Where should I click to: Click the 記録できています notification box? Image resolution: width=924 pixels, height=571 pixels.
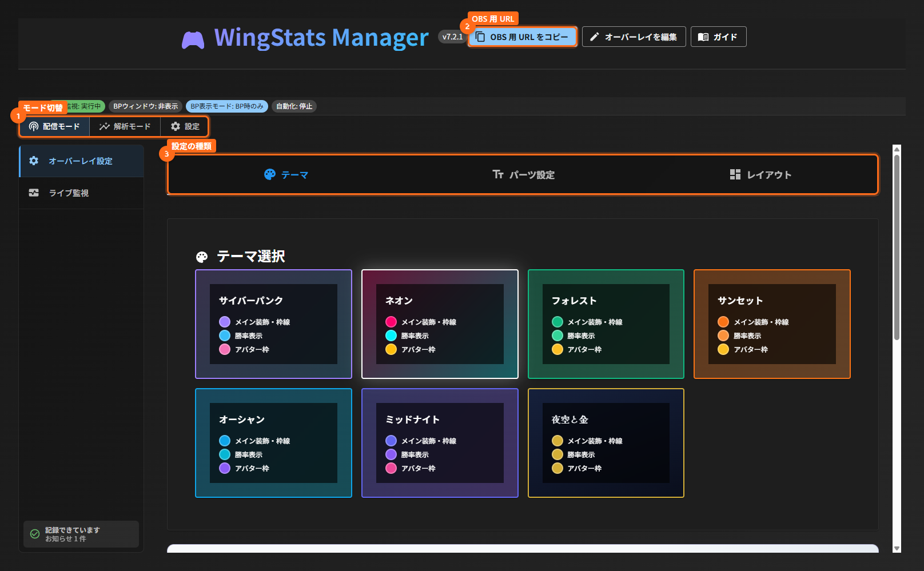(81, 534)
